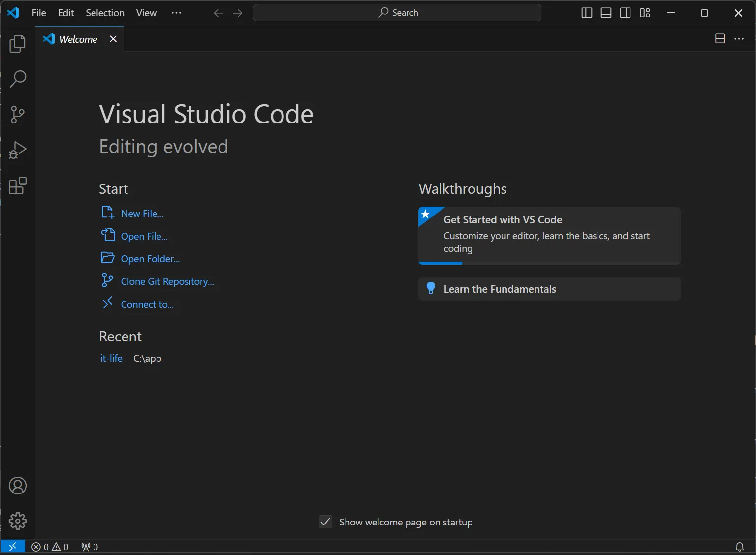Open Get Started with VS Code walkthrough
This screenshot has height=555, width=756.
[x=549, y=236]
